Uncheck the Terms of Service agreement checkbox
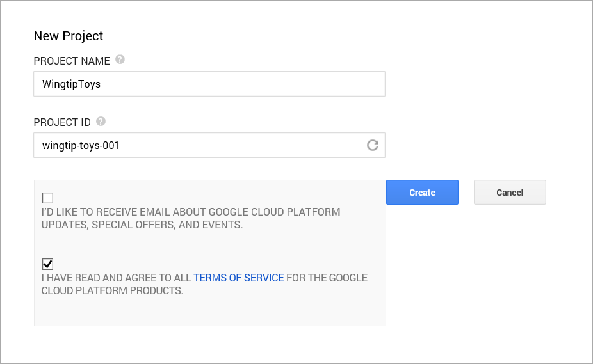593x364 pixels. coord(47,264)
